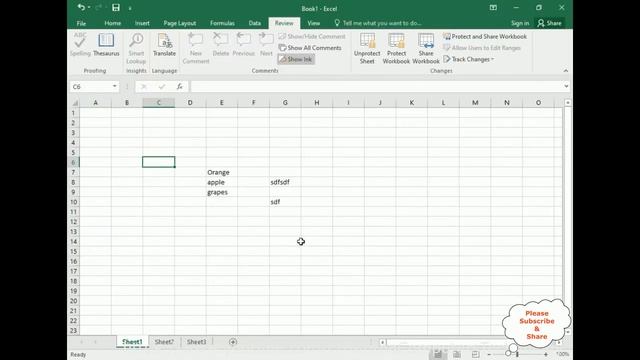The width and height of the screenshot is (640, 360).
Task: Click the Insert Function fx icon
Action: click(180, 86)
